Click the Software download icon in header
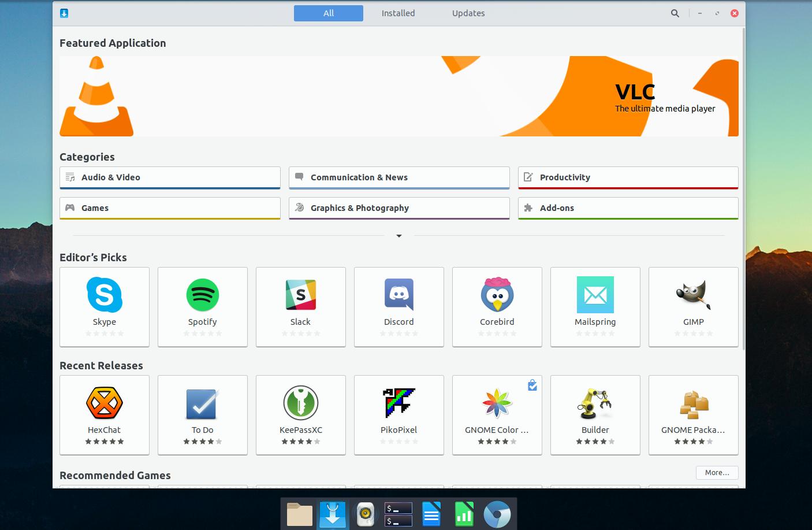 pyautogui.click(x=64, y=13)
